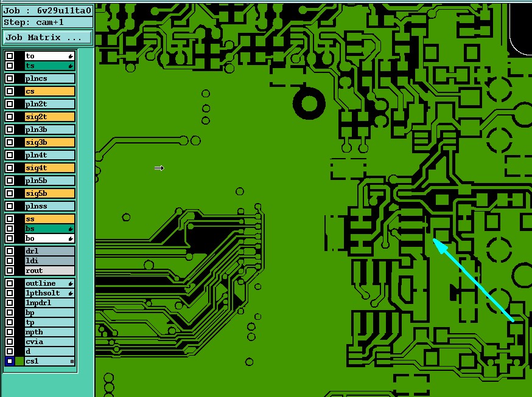Click the attribute icon on layer outline
532x397 pixels.
pyautogui.click(x=71, y=283)
